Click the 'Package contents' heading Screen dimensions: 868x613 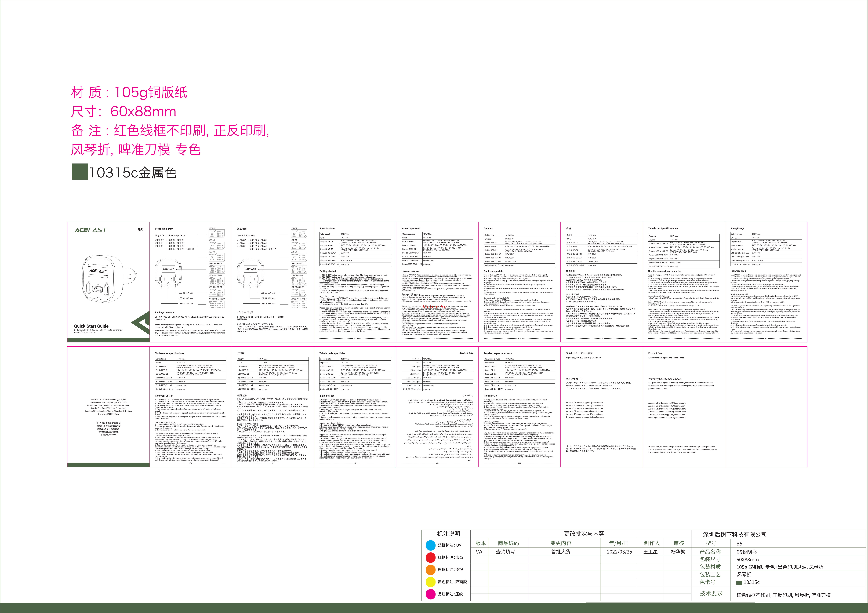pyautogui.click(x=165, y=313)
